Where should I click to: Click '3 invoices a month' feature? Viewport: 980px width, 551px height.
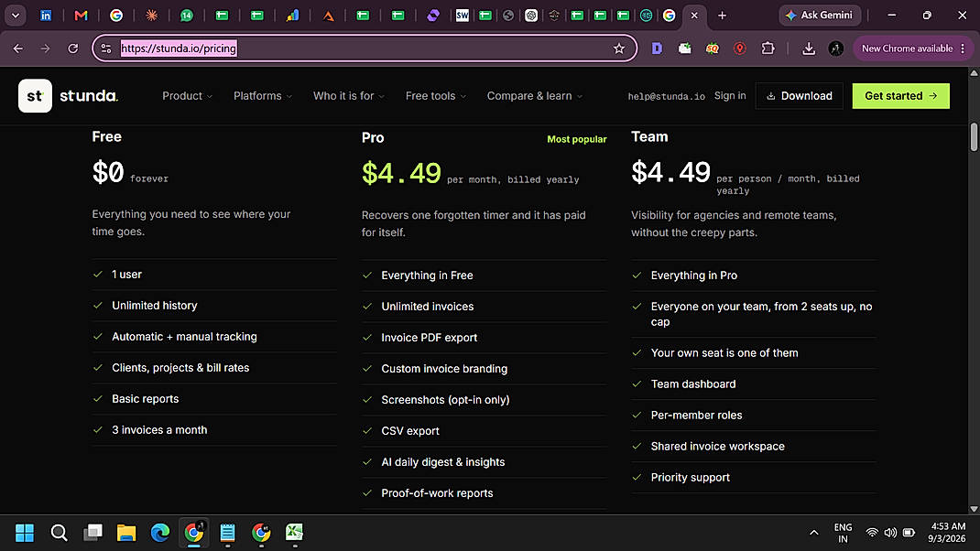214,430
